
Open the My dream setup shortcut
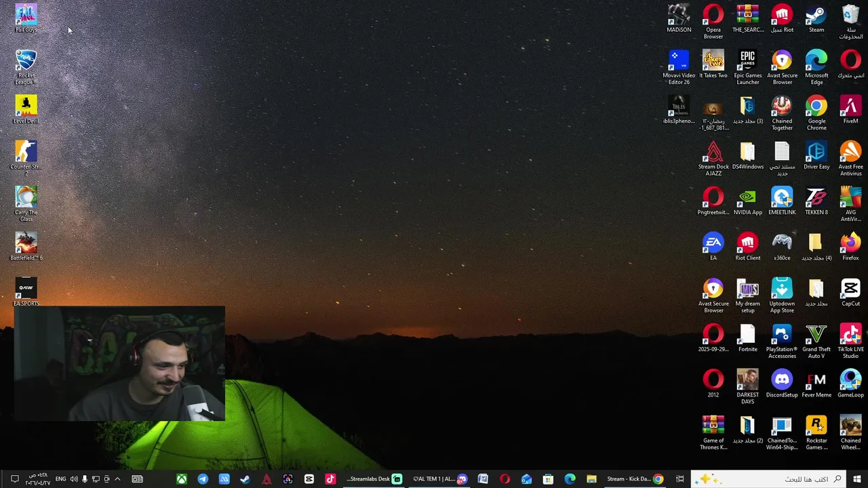[748, 296]
